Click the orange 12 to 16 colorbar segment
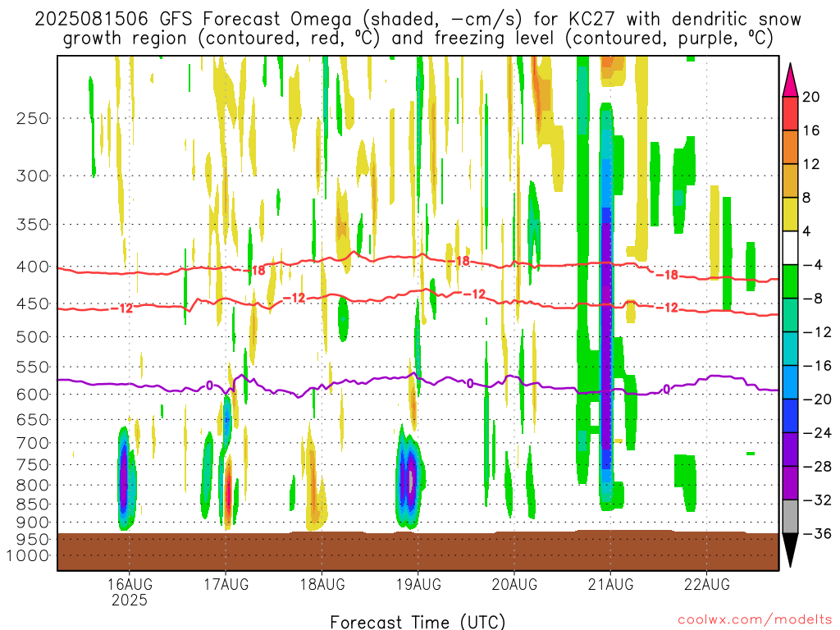840x630 pixels. tap(790, 148)
